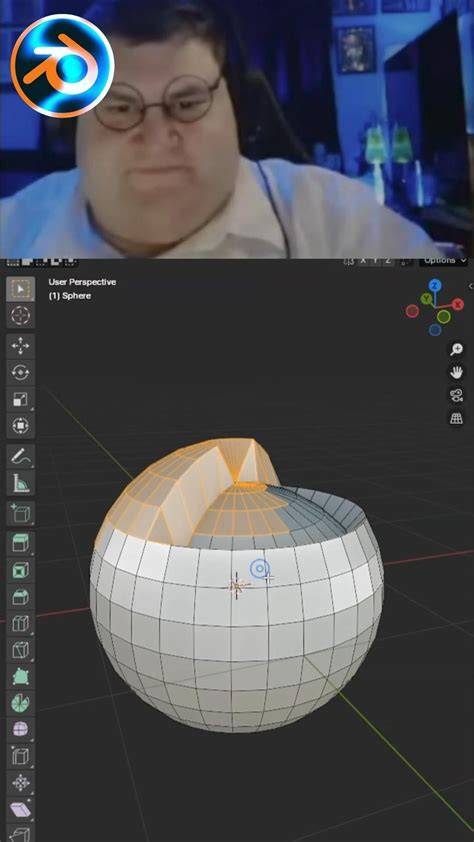The width and height of the screenshot is (474, 842).
Task: Choose the Bevel tool
Action: click(20, 597)
